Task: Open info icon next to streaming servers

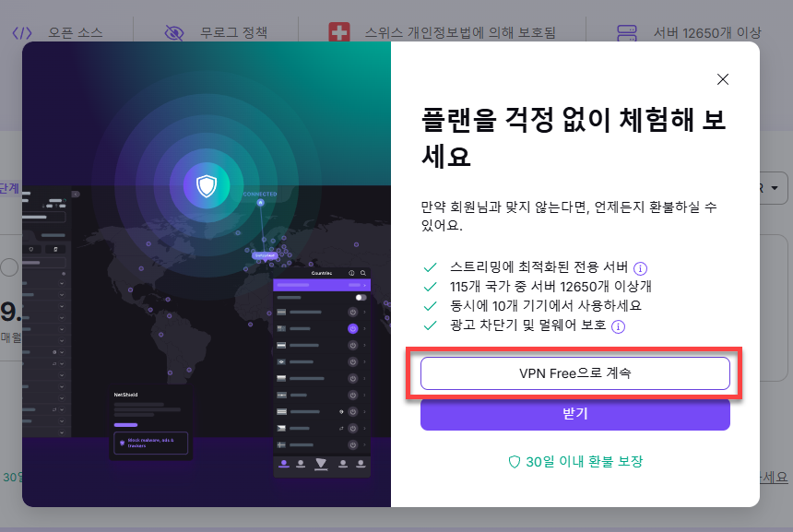Action: tap(640, 268)
